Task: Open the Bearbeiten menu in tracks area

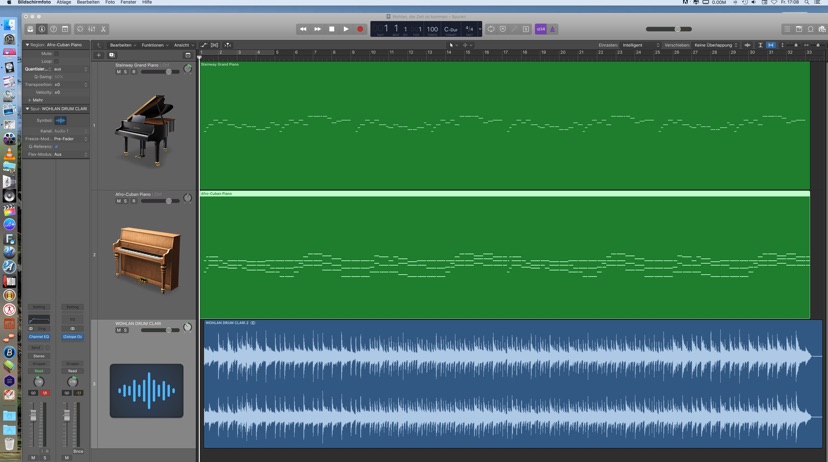Action: [123, 45]
